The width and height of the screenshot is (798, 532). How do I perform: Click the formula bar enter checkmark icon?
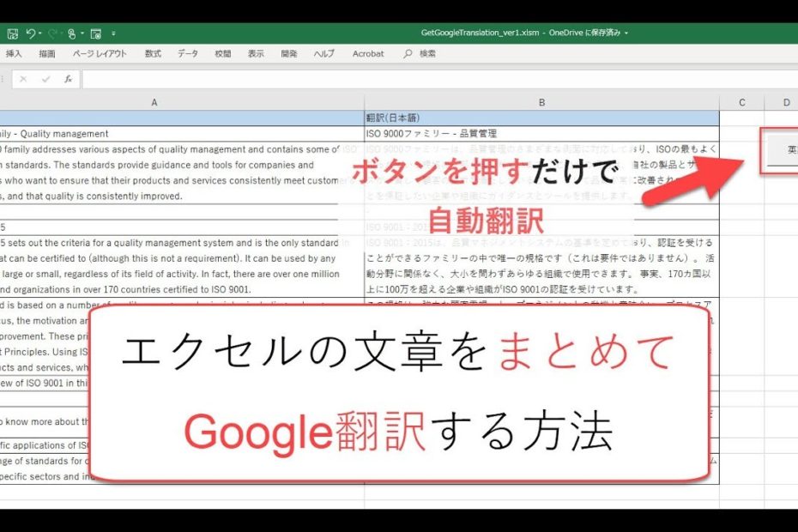45,79
